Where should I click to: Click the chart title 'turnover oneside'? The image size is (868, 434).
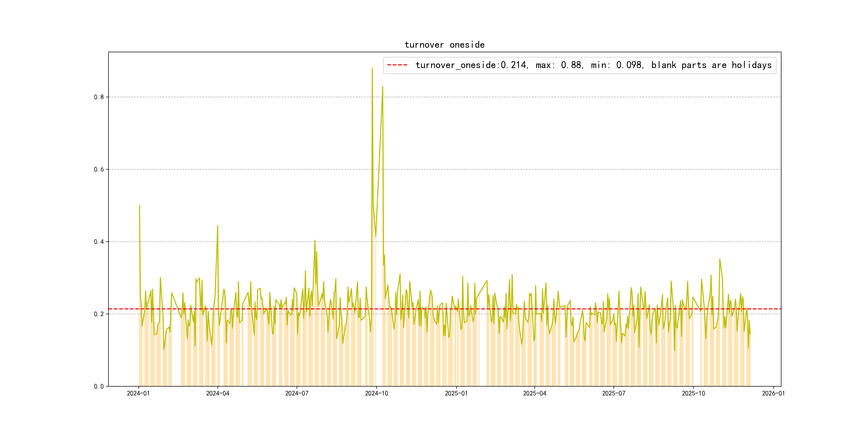pyautogui.click(x=444, y=45)
